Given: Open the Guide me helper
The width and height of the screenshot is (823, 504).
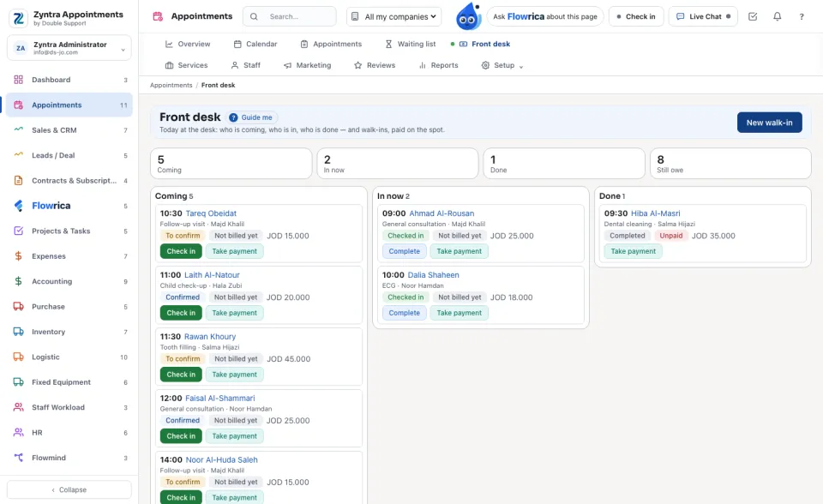Looking at the screenshot, I should (251, 117).
